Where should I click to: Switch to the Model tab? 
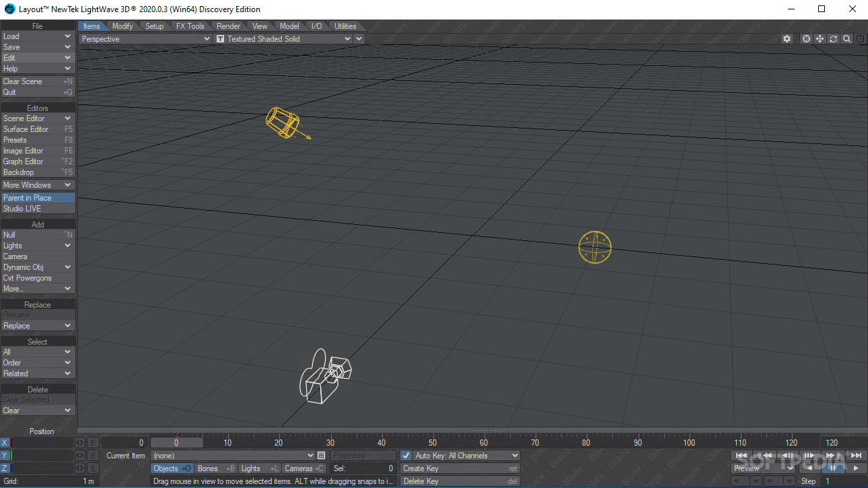click(289, 26)
